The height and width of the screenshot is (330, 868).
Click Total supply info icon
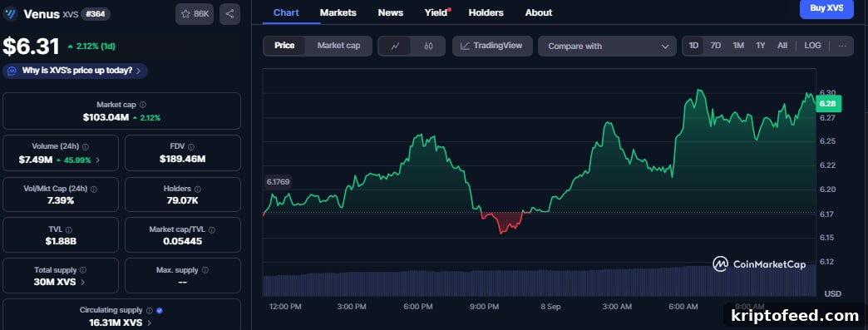point(83,270)
